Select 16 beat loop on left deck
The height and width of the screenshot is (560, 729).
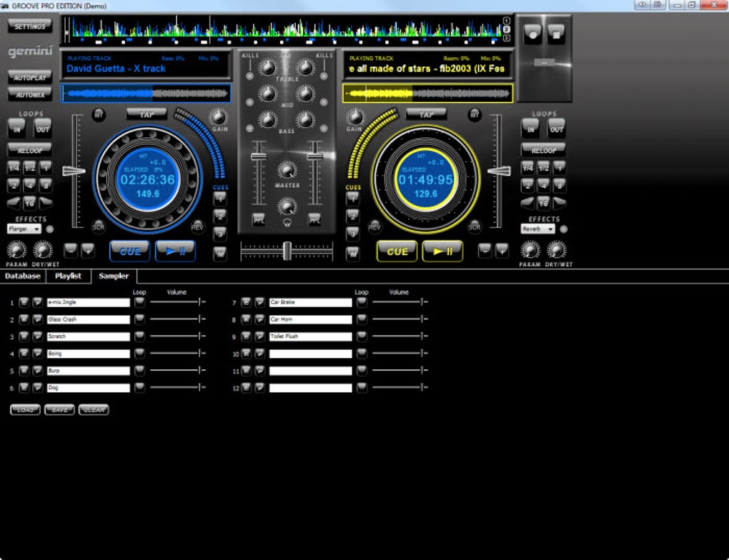click(30, 203)
